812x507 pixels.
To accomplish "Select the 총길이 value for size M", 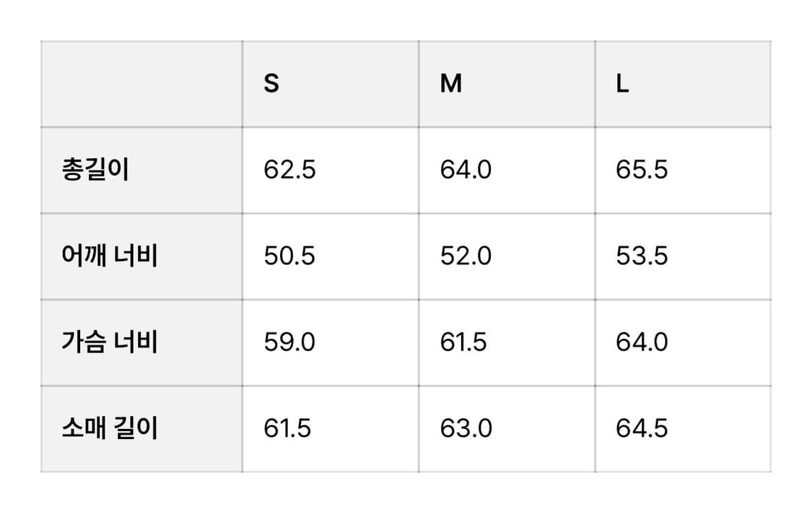I will (x=466, y=170).
